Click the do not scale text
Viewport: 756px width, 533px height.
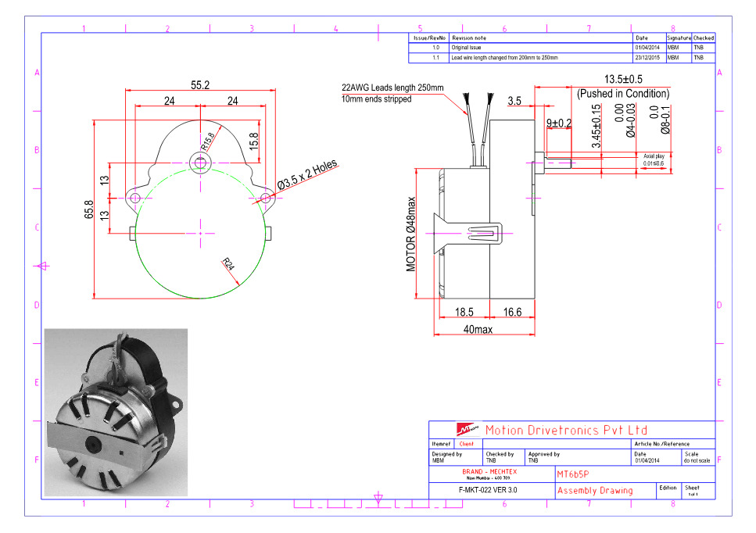coord(697,461)
